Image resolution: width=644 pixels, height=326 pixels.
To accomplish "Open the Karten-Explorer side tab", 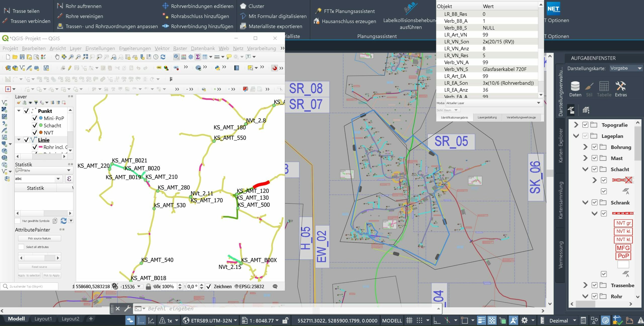I will click(560, 146).
